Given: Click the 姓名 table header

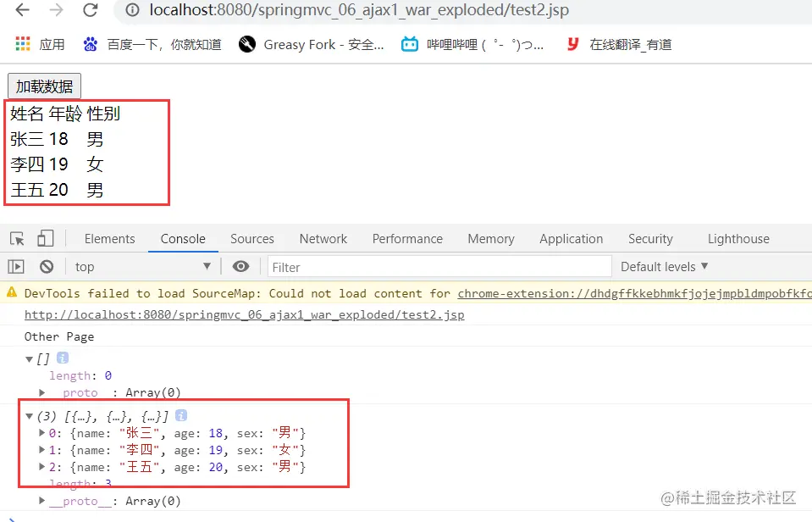Looking at the screenshot, I should click(27, 114).
